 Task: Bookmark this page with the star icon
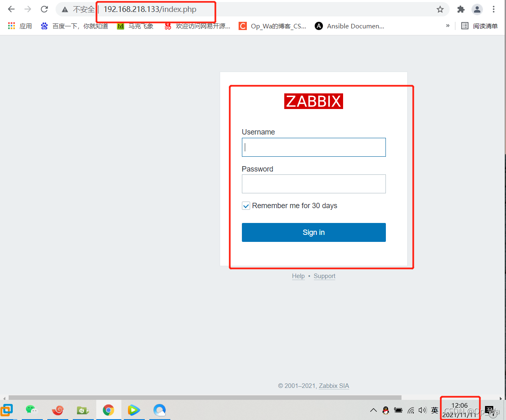[440, 9]
